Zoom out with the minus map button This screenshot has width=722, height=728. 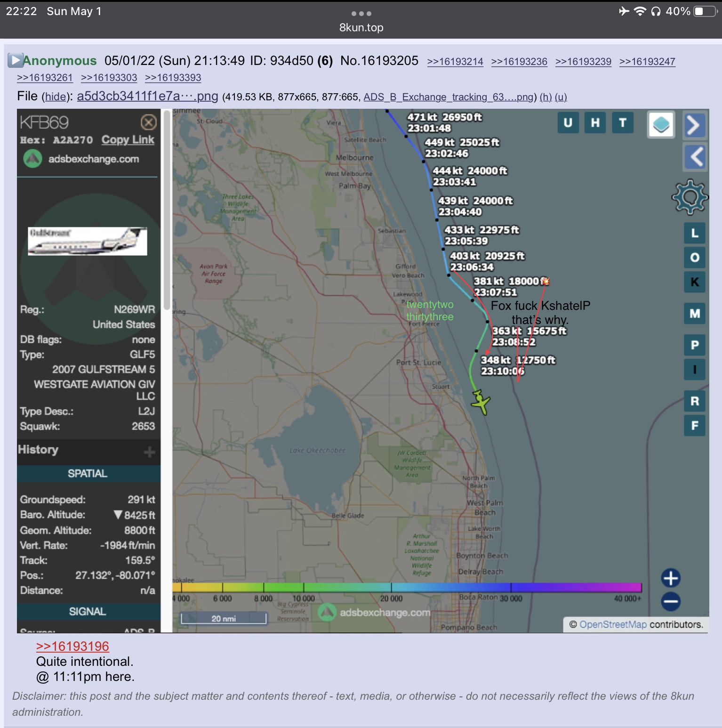[x=671, y=601]
